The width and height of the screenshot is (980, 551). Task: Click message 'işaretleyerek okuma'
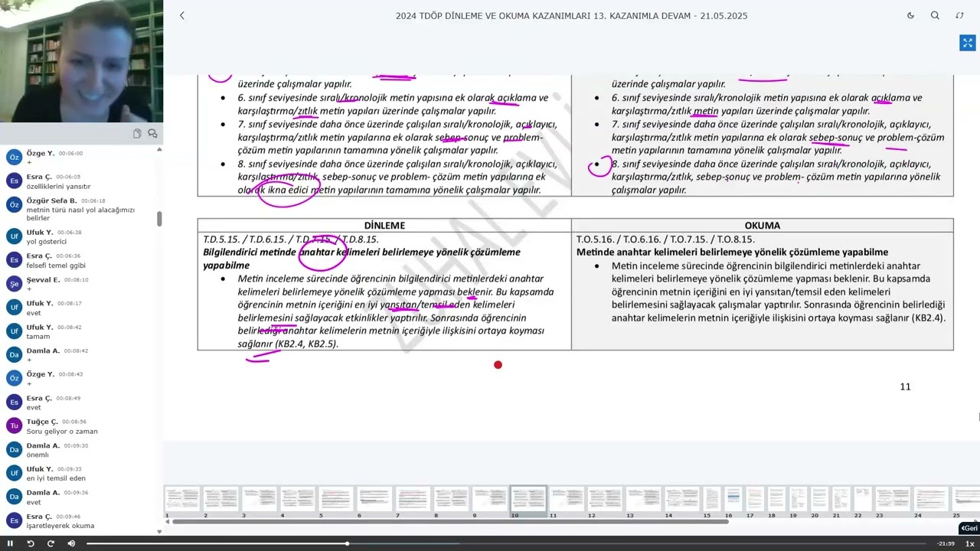(x=60, y=526)
